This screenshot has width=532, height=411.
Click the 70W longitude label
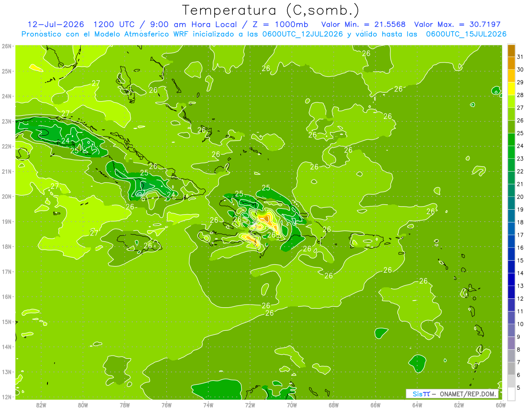292,405
